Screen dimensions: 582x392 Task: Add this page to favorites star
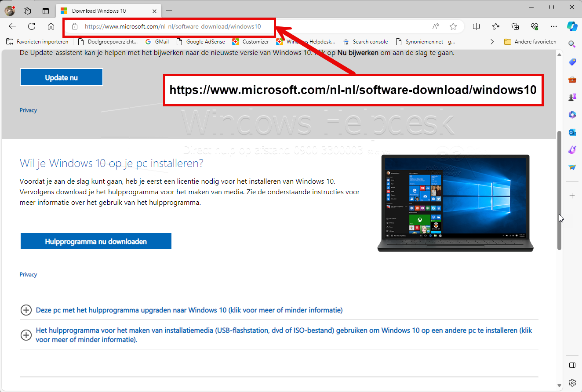(x=453, y=26)
